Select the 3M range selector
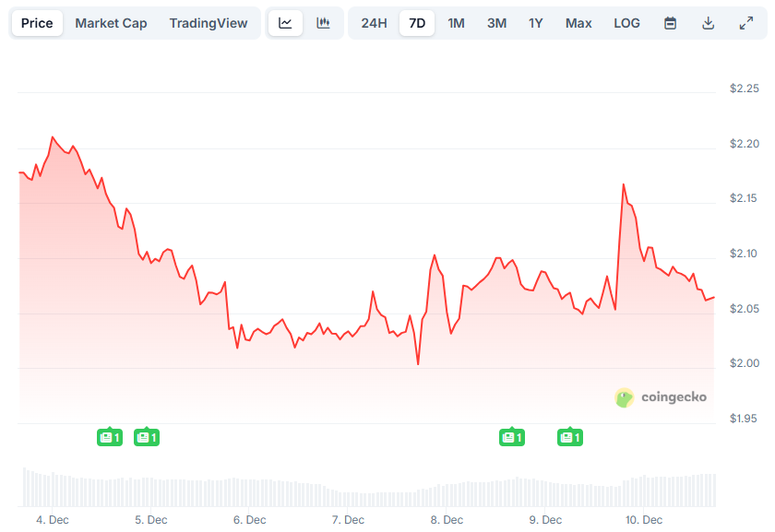The image size is (775, 532). (496, 23)
